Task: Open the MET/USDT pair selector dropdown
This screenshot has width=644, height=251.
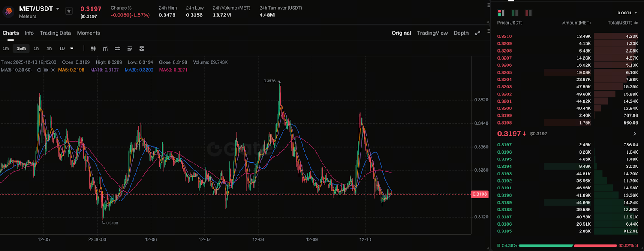Action: coord(58,9)
